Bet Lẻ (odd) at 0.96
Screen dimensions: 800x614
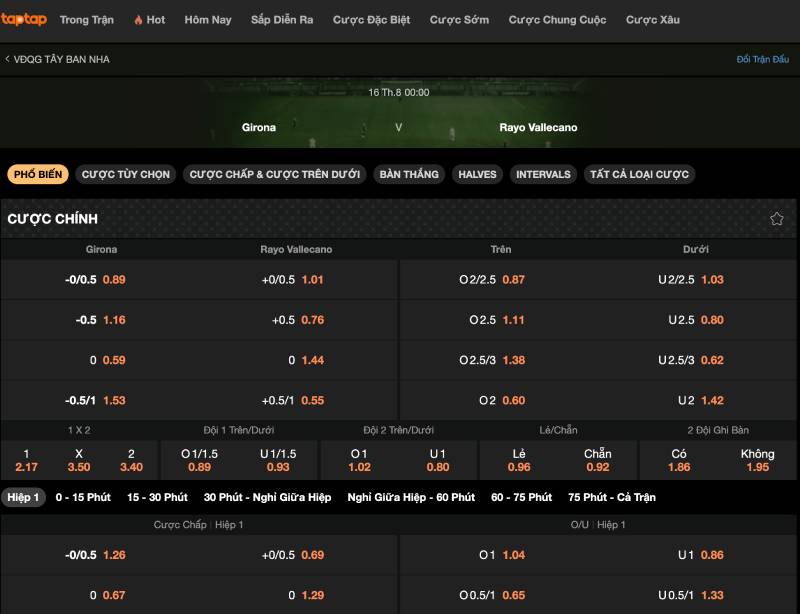tap(519, 460)
